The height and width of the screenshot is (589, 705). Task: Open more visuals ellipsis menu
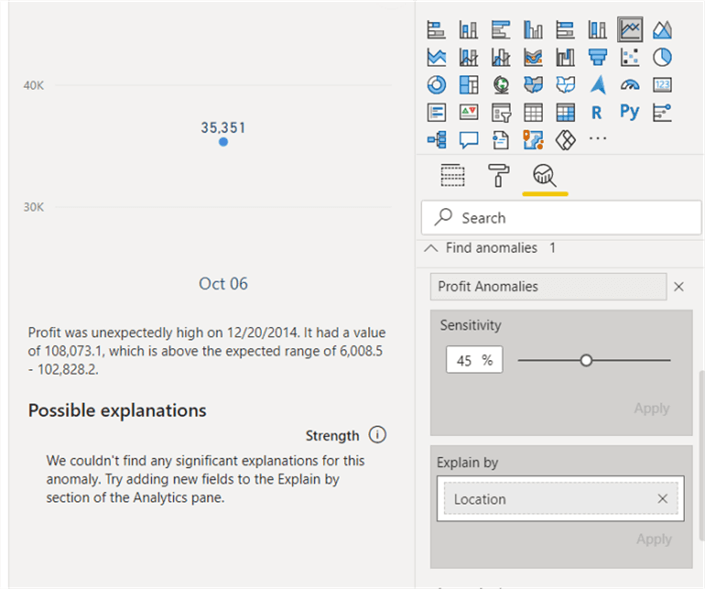[x=597, y=139]
